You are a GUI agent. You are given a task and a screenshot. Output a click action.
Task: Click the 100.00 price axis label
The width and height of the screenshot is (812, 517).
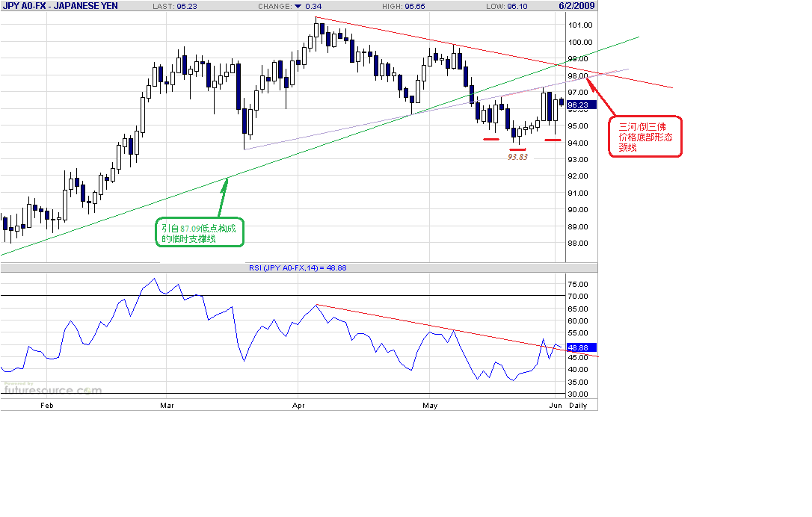tap(580, 42)
